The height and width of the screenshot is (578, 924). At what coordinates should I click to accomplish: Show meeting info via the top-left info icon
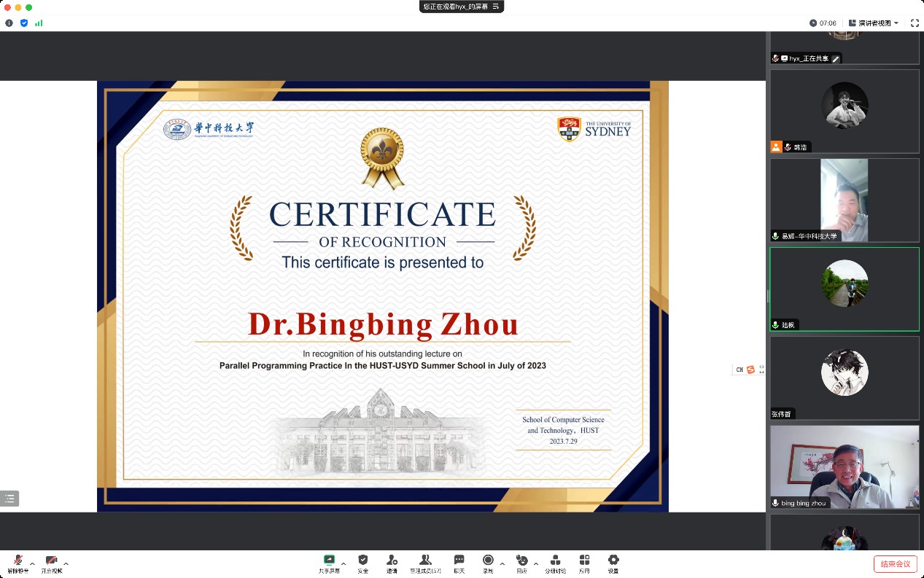tap(9, 23)
